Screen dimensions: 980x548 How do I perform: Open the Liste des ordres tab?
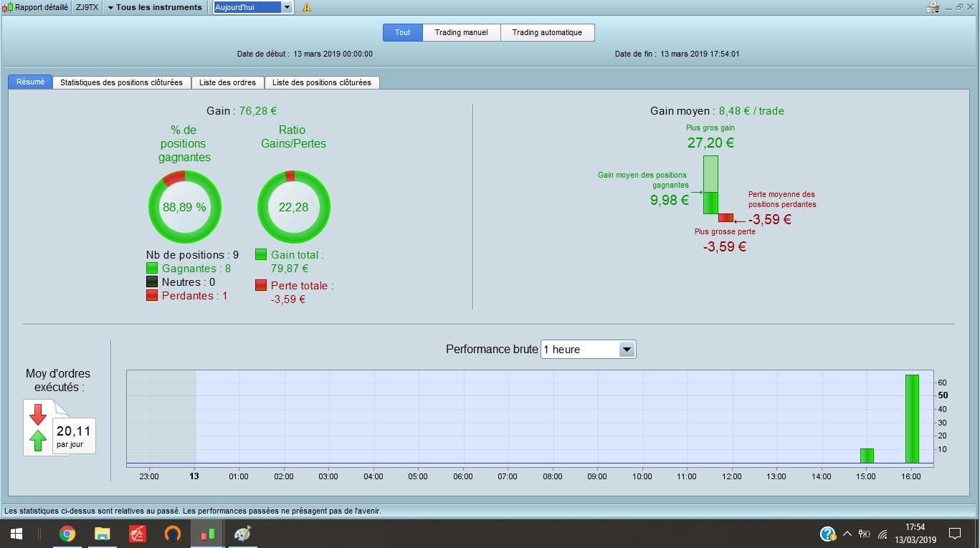pyautogui.click(x=228, y=82)
